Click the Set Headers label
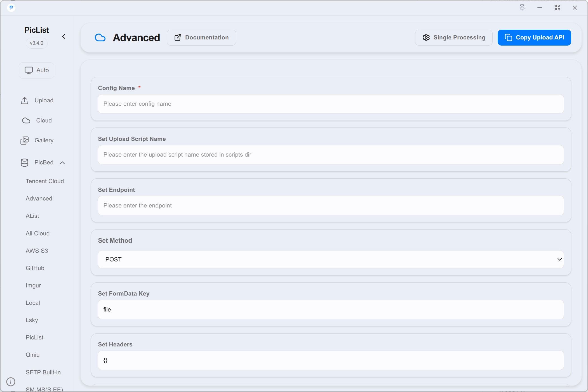This screenshot has height=392, width=588. tap(115, 344)
